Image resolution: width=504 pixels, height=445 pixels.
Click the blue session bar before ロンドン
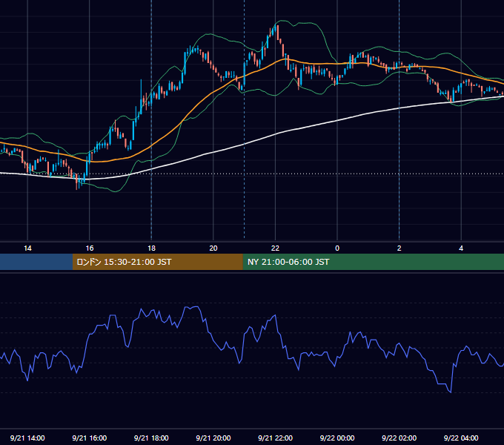[36, 262]
